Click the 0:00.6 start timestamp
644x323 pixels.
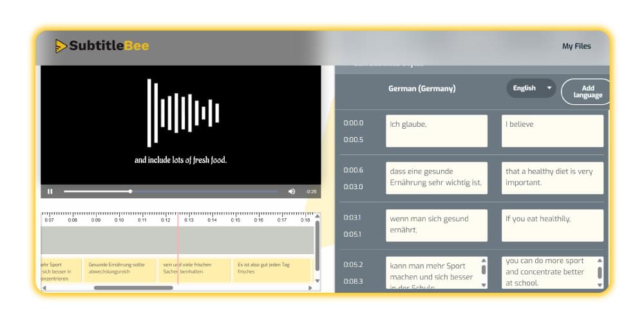pyautogui.click(x=353, y=170)
